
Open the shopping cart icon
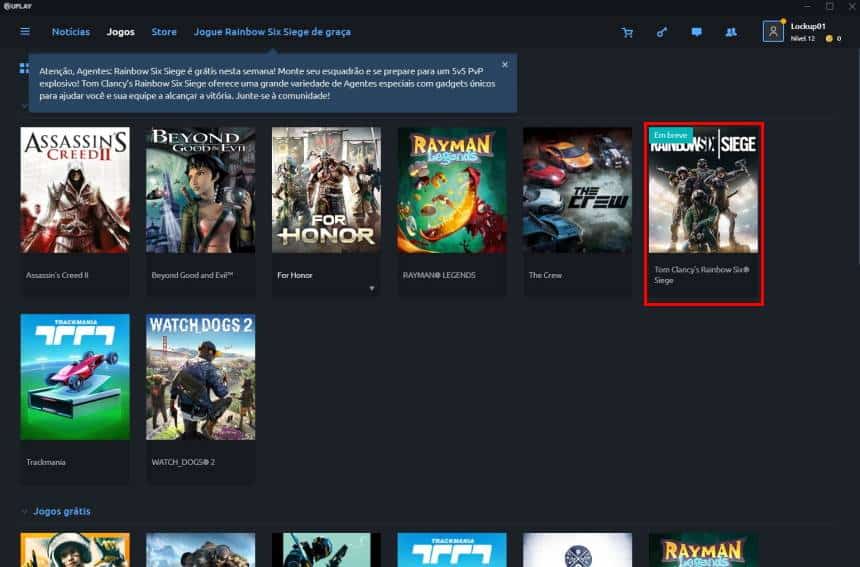click(x=627, y=32)
